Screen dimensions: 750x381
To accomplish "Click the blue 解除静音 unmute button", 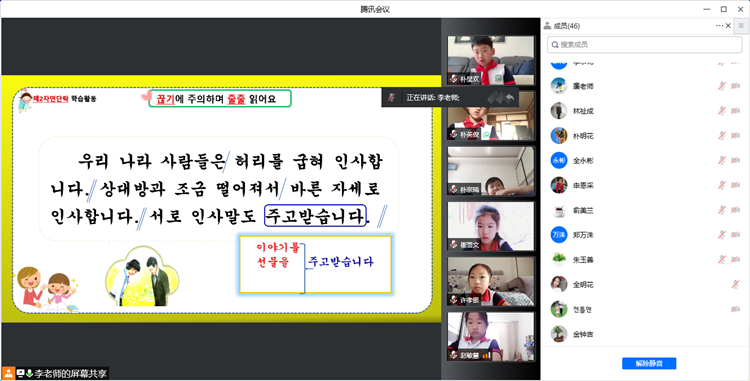I will (x=649, y=363).
